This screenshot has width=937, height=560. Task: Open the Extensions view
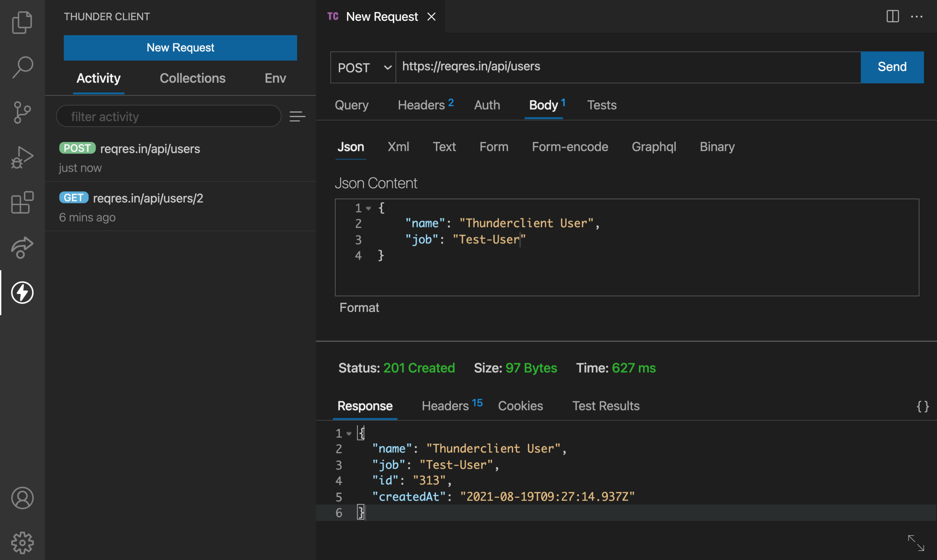22,203
